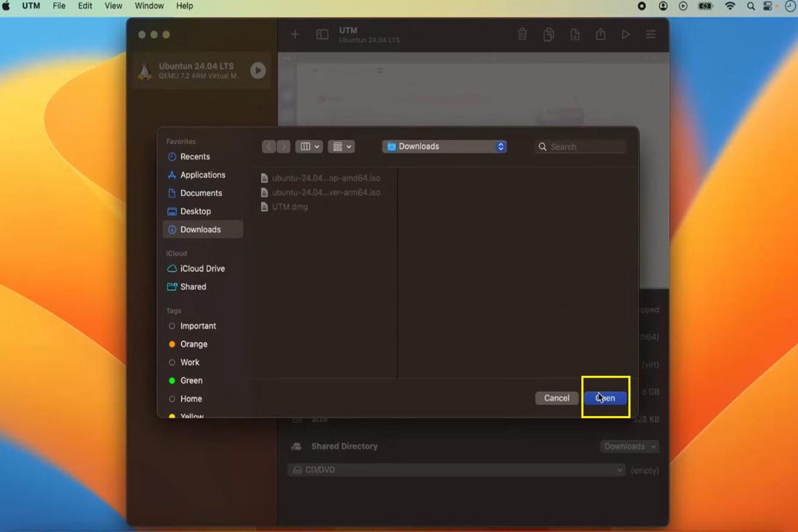Click the share icon in UTM toolbar
The width and height of the screenshot is (798, 532).
601,34
